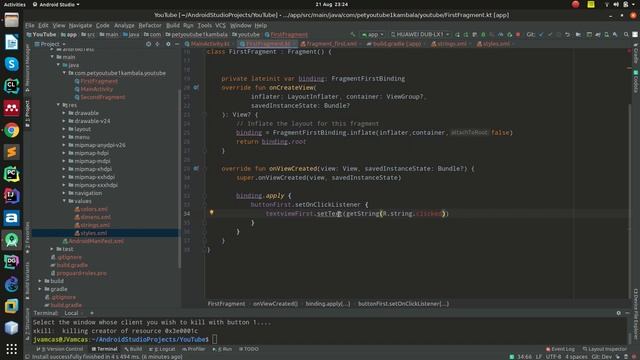This screenshot has width=640, height=360.
Task: Open the Logcat tool window
Action: click(x=162, y=349)
